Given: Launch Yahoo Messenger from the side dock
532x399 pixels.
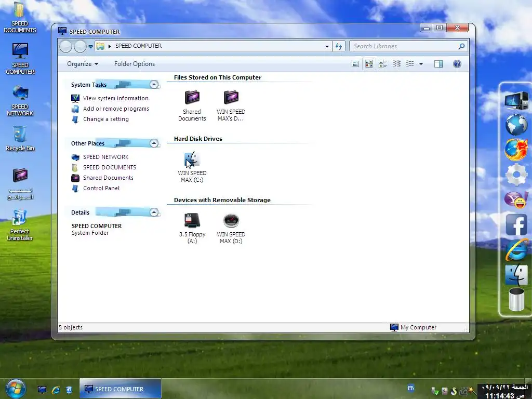Looking at the screenshot, I should [516, 199].
